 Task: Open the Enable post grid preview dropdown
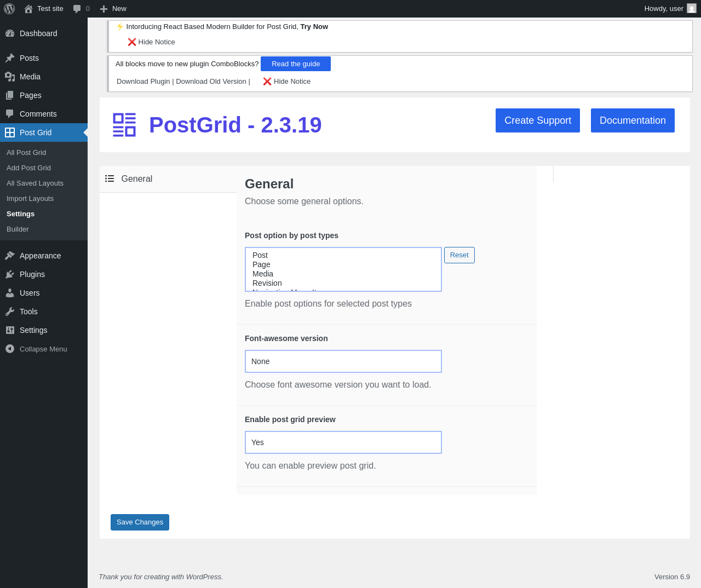(x=343, y=442)
